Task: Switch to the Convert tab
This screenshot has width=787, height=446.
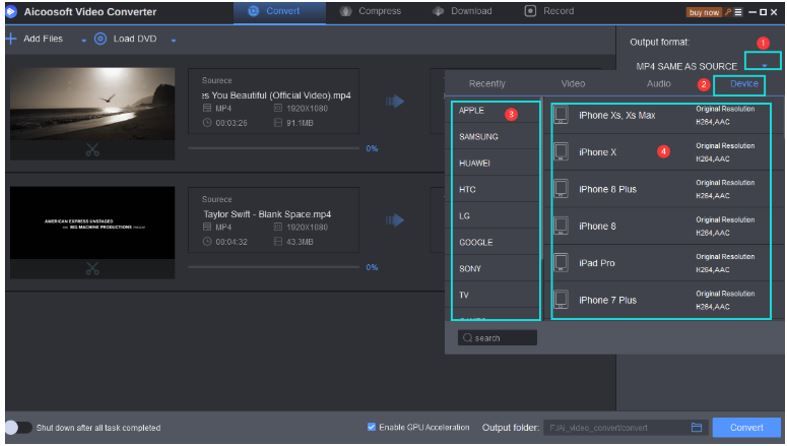Action: [x=280, y=12]
